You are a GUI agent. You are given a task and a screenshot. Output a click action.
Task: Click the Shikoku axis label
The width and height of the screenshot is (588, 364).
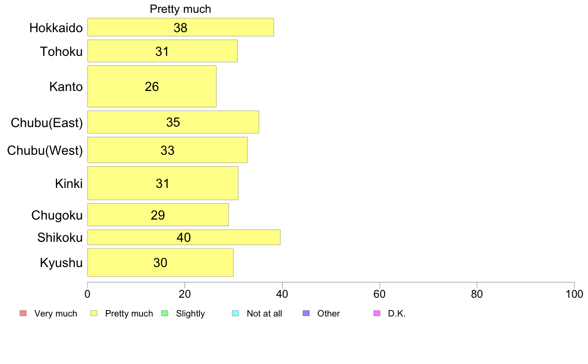59,238
